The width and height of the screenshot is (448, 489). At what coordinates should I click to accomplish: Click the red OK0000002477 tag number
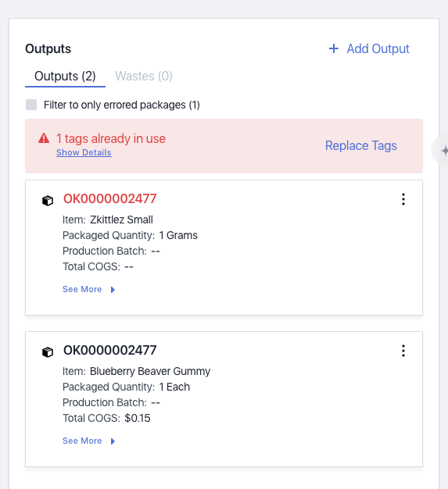(110, 198)
